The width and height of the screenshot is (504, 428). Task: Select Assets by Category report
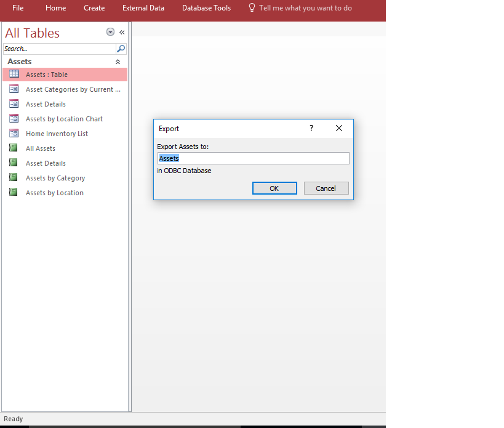tap(65, 178)
